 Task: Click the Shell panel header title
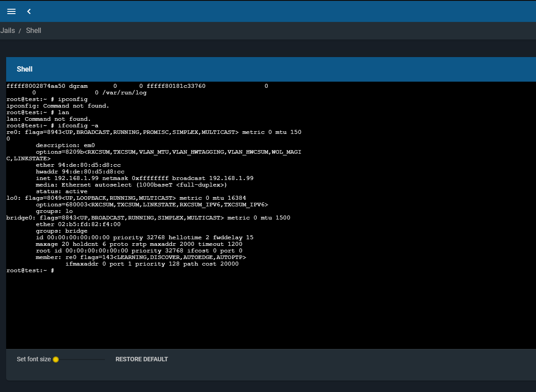click(25, 69)
